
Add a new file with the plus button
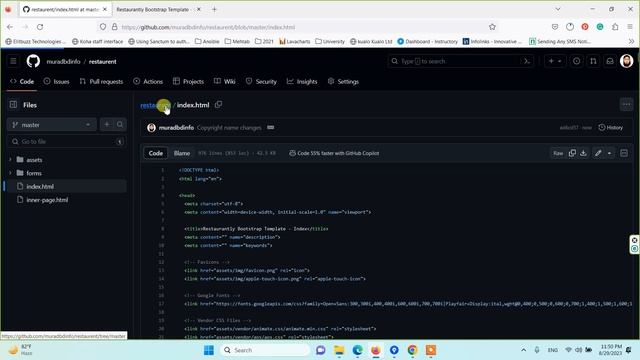pyautogui.click(x=107, y=124)
